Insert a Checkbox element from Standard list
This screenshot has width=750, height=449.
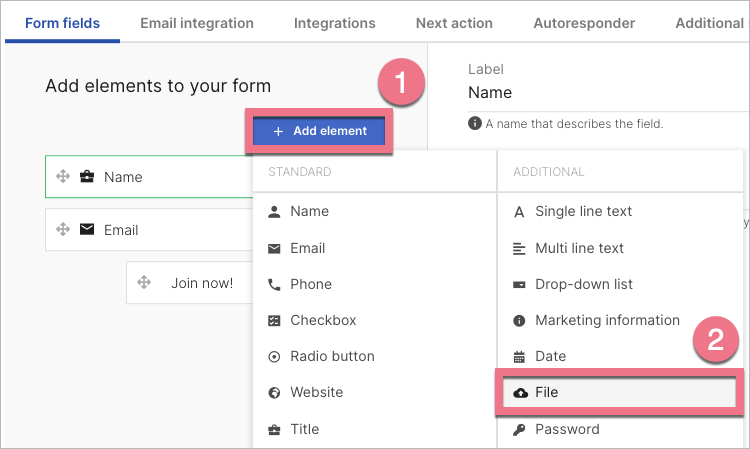click(322, 320)
